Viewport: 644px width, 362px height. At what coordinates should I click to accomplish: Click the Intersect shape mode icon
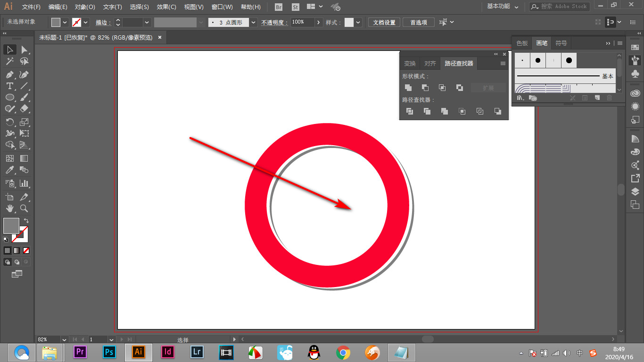click(442, 88)
